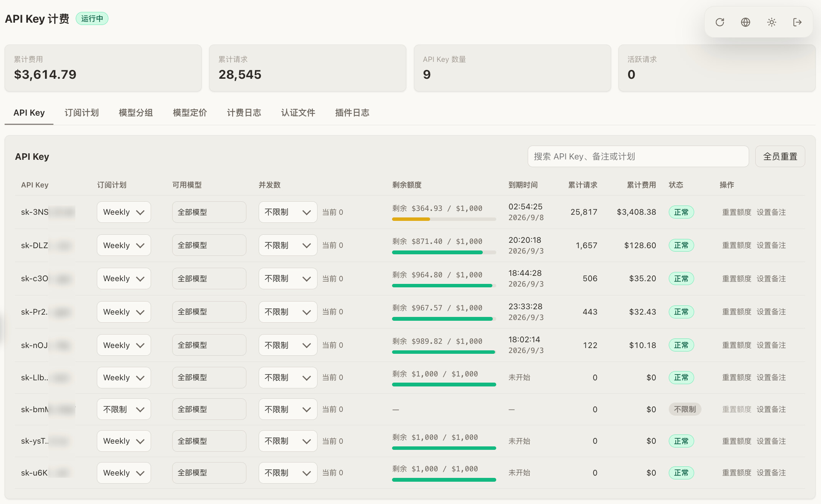821x504 pixels.
Task: Open the 计费日志 tab
Action: (x=244, y=113)
